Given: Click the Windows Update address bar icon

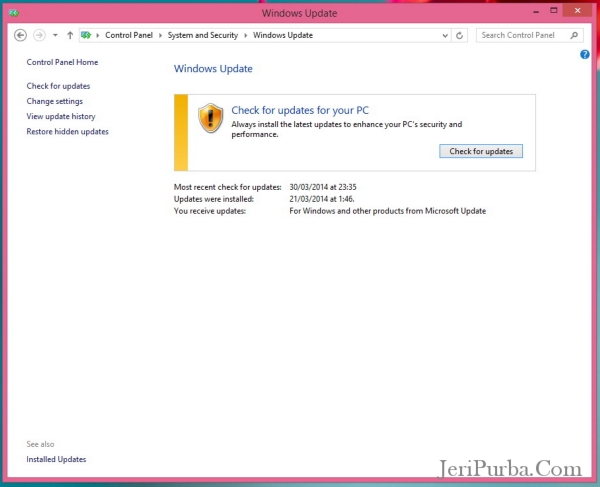Looking at the screenshot, I should 86,35.
